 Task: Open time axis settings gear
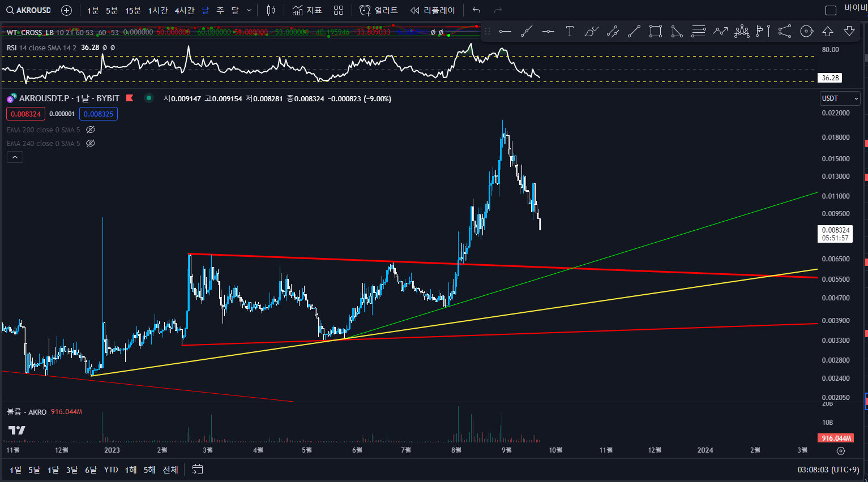point(841,451)
